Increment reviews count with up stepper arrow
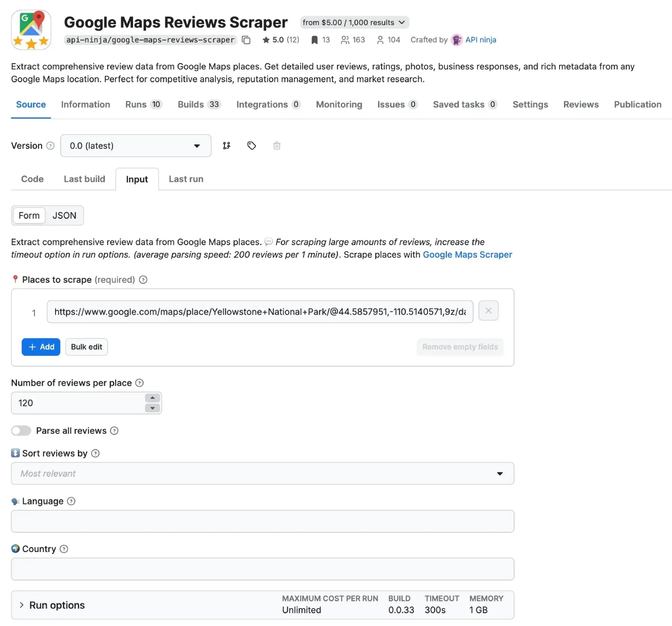The height and width of the screenshot is (626, 672). coord(152,398)
